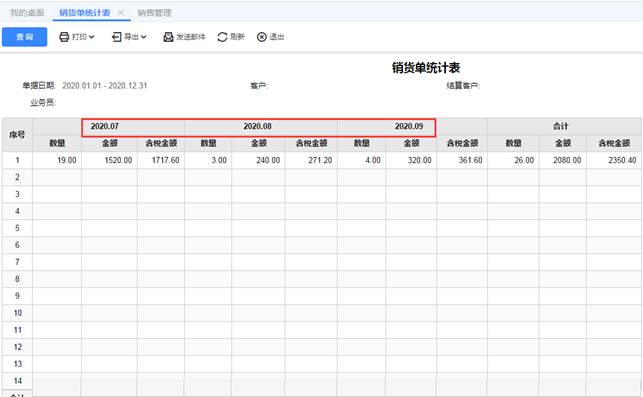Expand the 导出 dropdown arrow
The height and width of the screenshot is (397, 643).
[x=144, y=37]
